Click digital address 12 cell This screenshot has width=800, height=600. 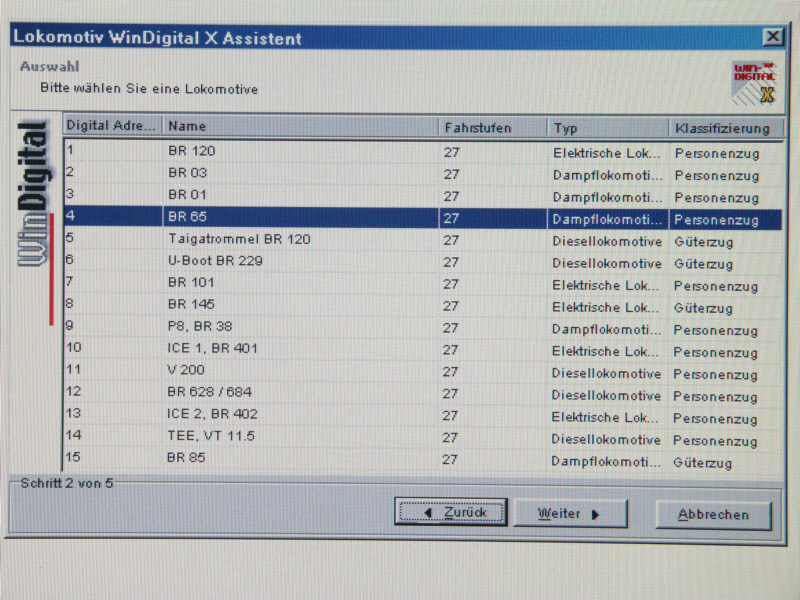(x=73, y=391)
